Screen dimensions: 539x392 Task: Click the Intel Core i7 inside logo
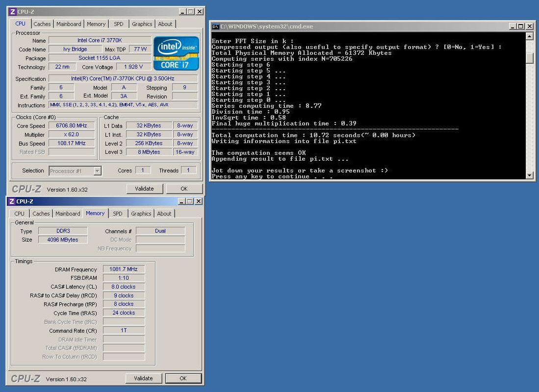[177, 53]
